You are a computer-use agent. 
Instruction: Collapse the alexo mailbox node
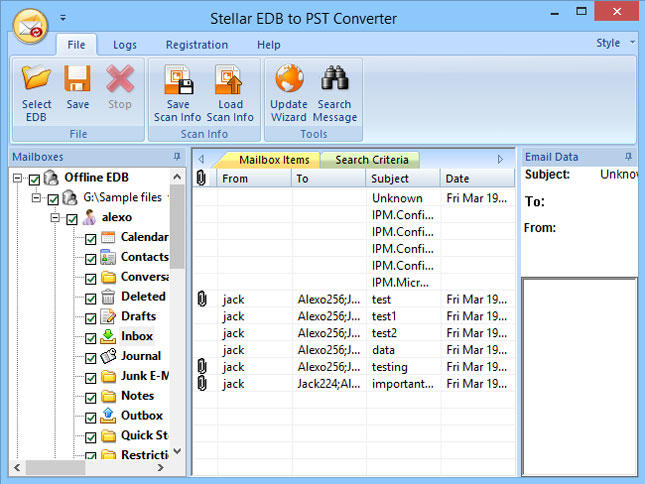point(55,218)
